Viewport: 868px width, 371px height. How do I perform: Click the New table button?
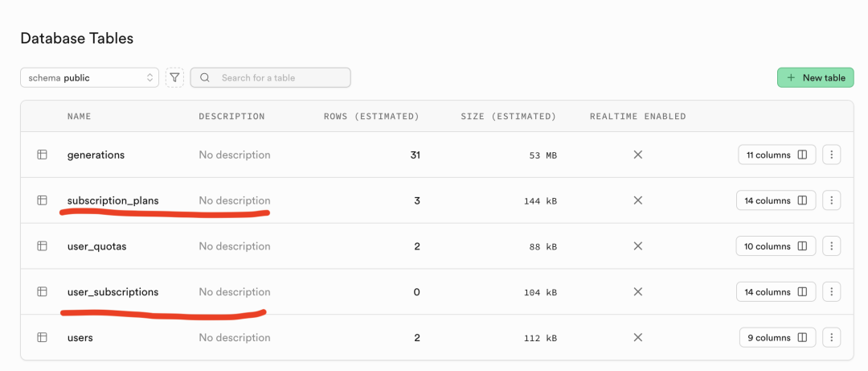pyautogui.click(x=815, y=77)
